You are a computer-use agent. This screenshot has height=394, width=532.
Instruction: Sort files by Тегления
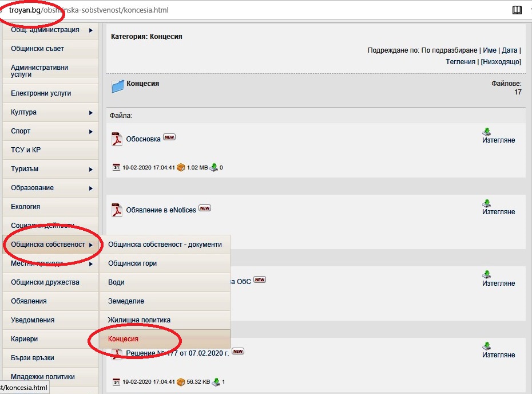click(x=460, y=62)
